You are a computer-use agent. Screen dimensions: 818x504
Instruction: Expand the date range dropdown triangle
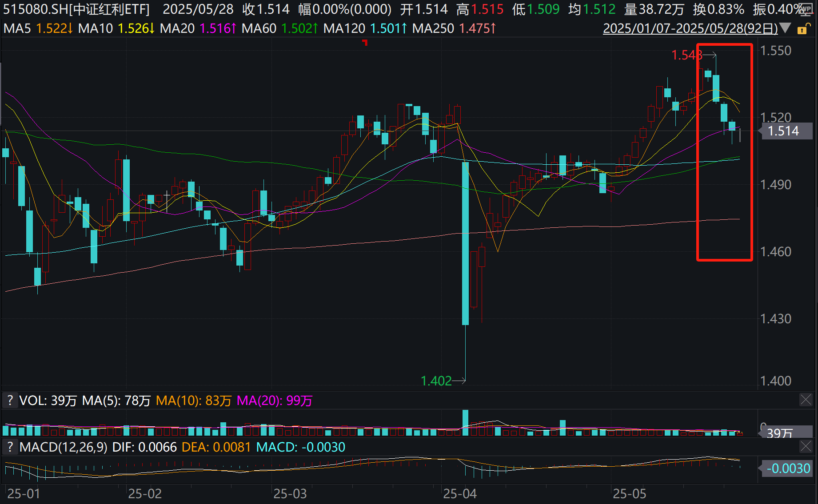(785, 28)
